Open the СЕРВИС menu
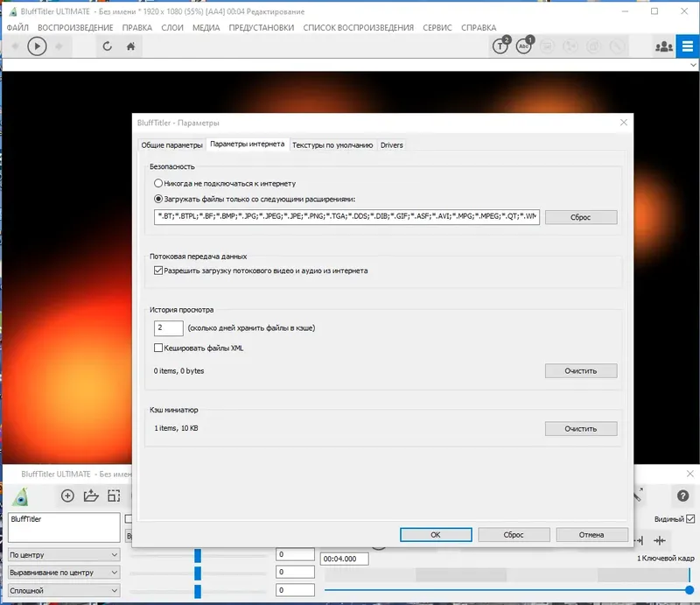This screenshot has width=700, height=605. pos(437,28)
